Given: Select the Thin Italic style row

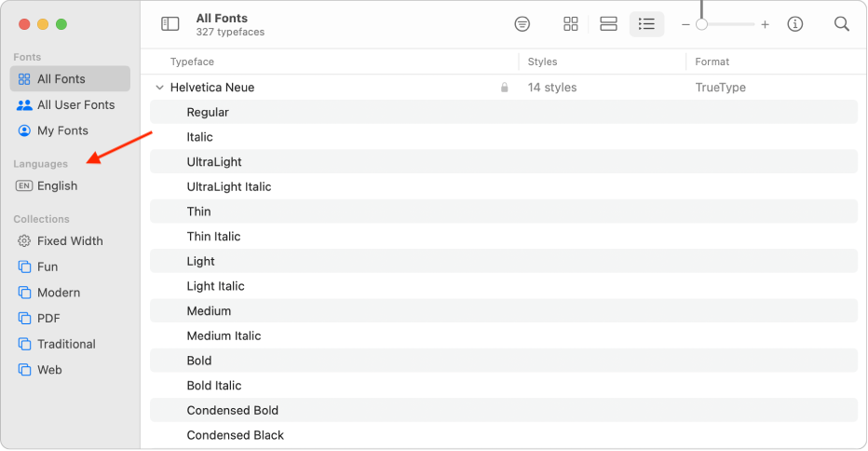Looking at the screenshot, I should (x=504, y=237).
